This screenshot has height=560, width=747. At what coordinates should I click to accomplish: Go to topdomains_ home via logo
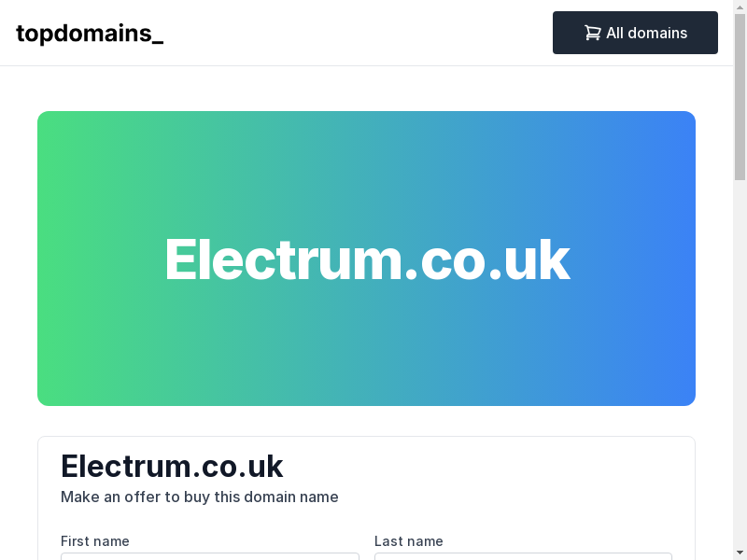(x=90, y=34)
